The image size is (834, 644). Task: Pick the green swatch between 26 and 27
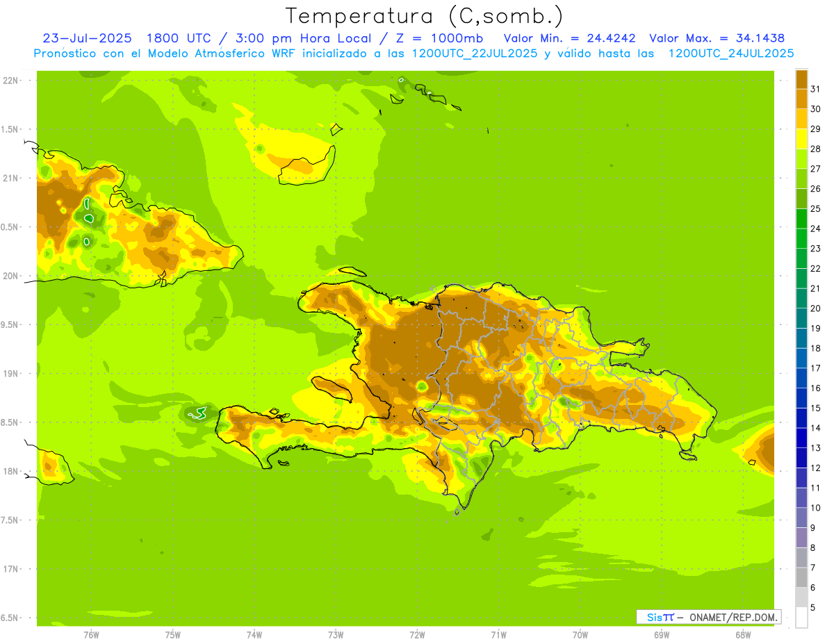coord(801,179)
